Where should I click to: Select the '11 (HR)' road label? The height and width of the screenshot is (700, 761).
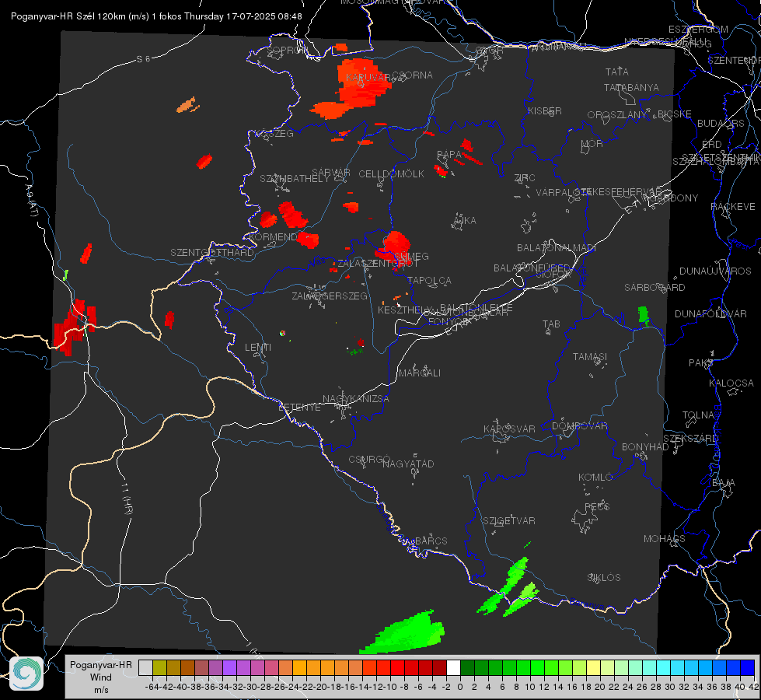point(127,498)
